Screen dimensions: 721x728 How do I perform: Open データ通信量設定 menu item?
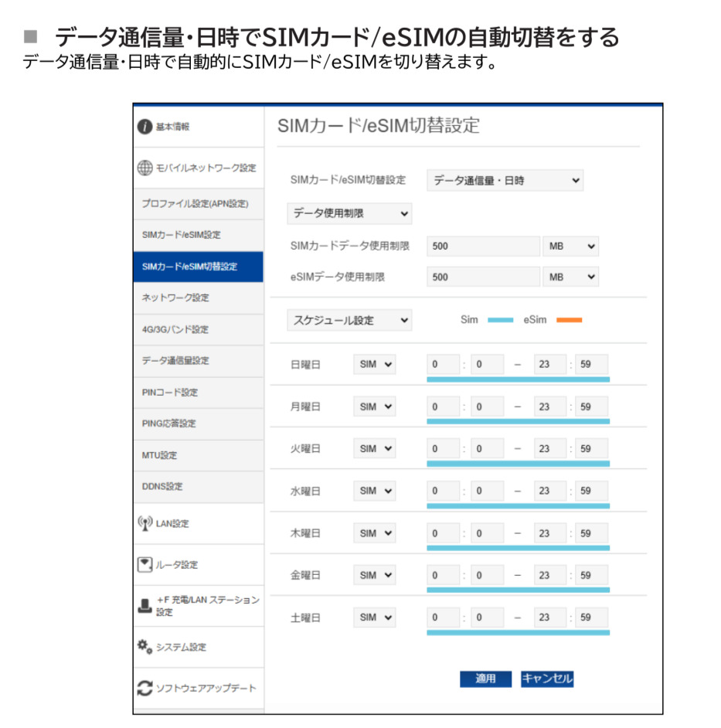[x=199, y=361]
